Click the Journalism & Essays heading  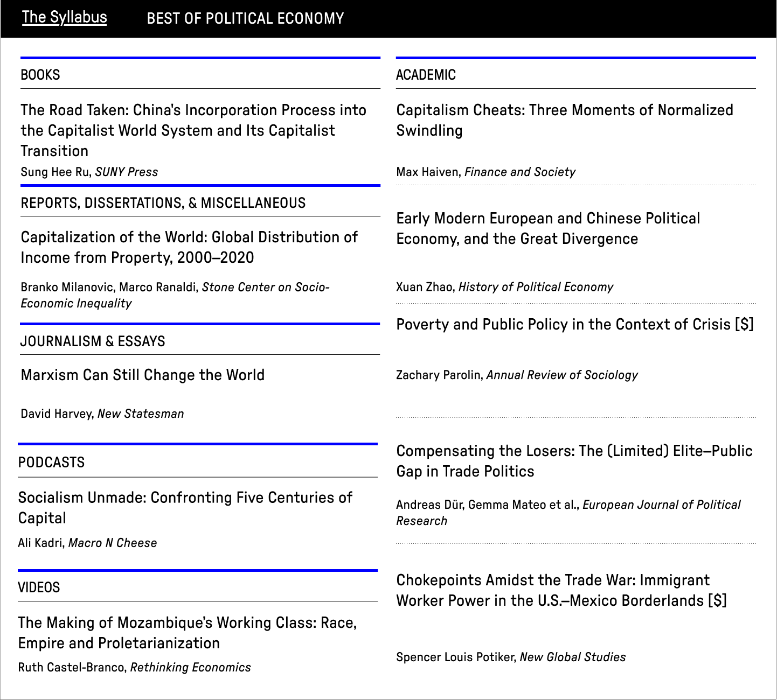(x=93, y=341)
